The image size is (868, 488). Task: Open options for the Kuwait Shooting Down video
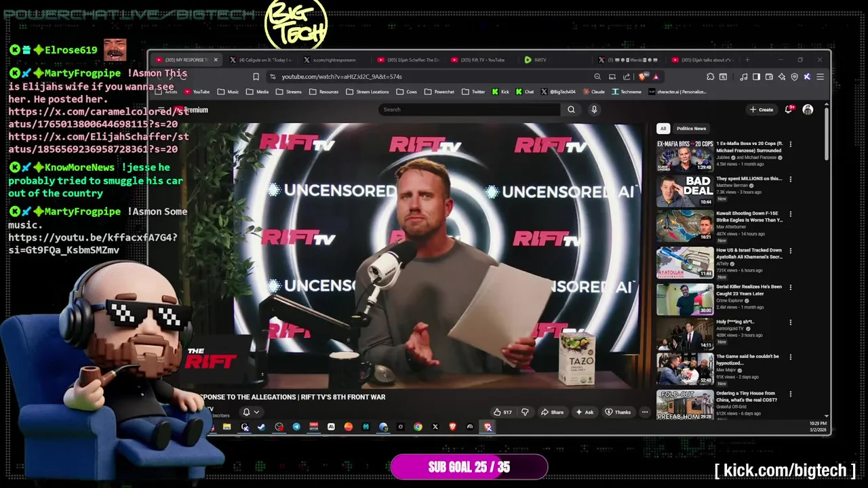coord(790,214)
